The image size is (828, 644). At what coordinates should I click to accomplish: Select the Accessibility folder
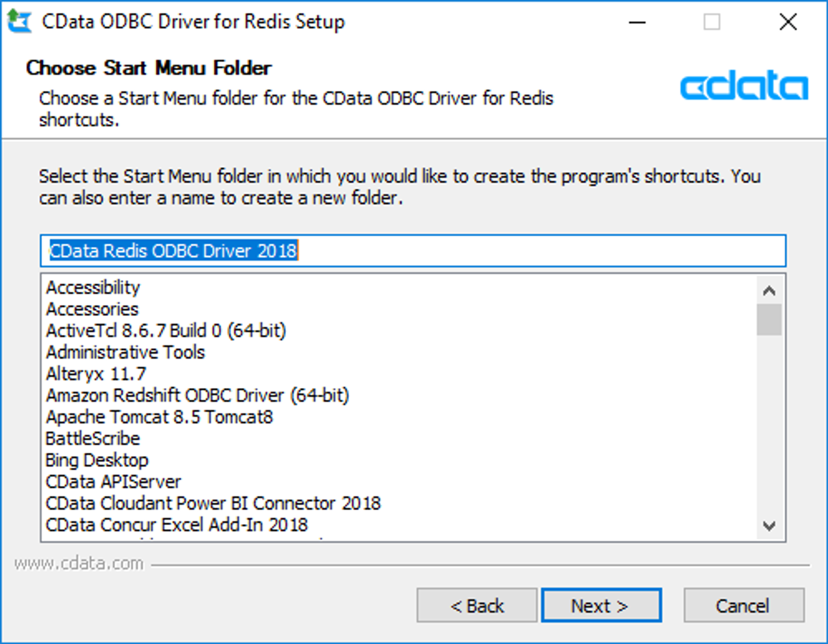(x=93, y=287)
